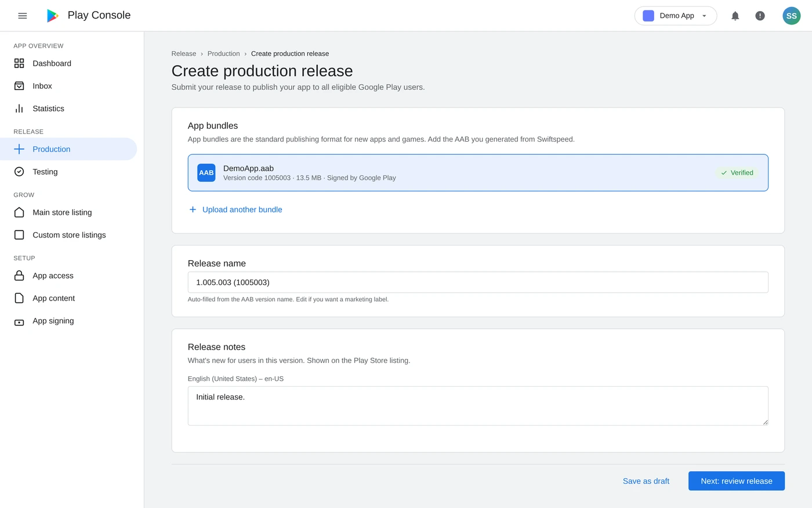Open the SS account avatar menu
812x508 pixels.
click(791, 16)
